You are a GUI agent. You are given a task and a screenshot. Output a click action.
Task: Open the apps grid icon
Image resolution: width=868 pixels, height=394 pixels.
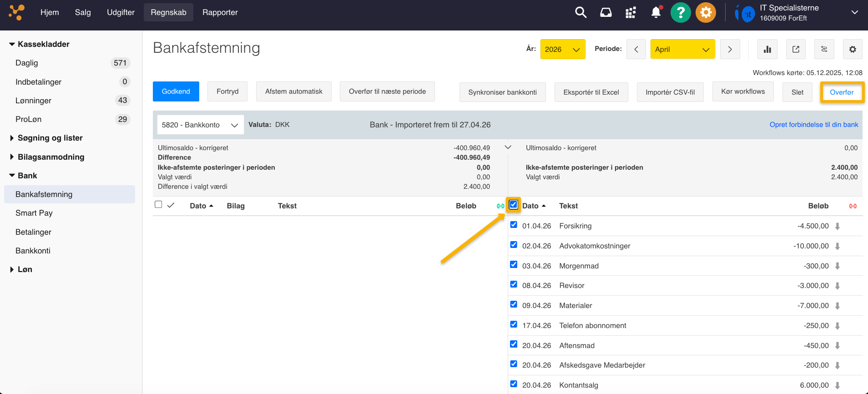click(631, 13)
